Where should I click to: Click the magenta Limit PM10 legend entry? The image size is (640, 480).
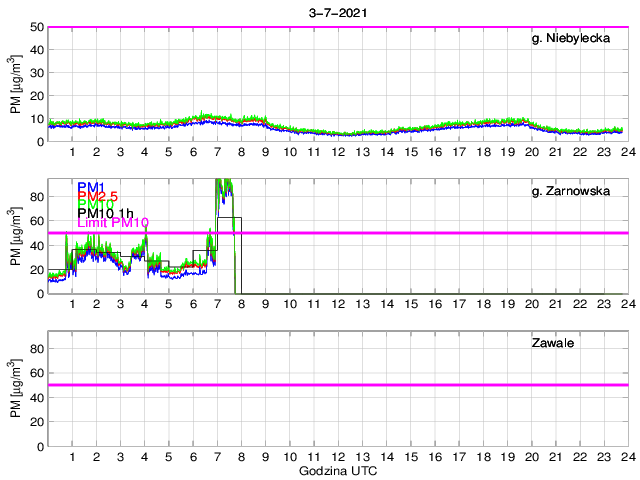coord(112,223)
